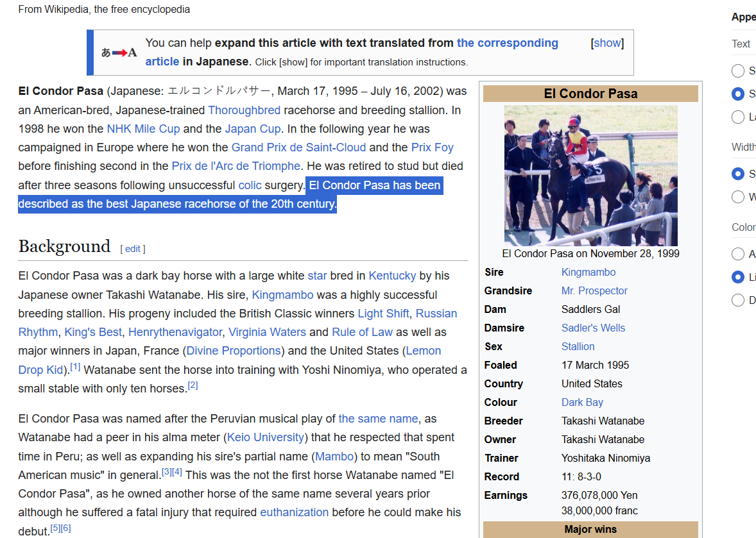Click the 11: 8-3-0 record value
Screen dimensions: 756x538
(x=581, y=477)
